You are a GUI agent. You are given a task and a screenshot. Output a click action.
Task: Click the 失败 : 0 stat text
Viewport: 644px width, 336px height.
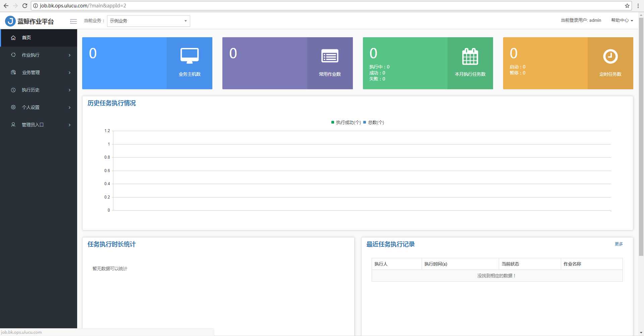tap(377, 79)
